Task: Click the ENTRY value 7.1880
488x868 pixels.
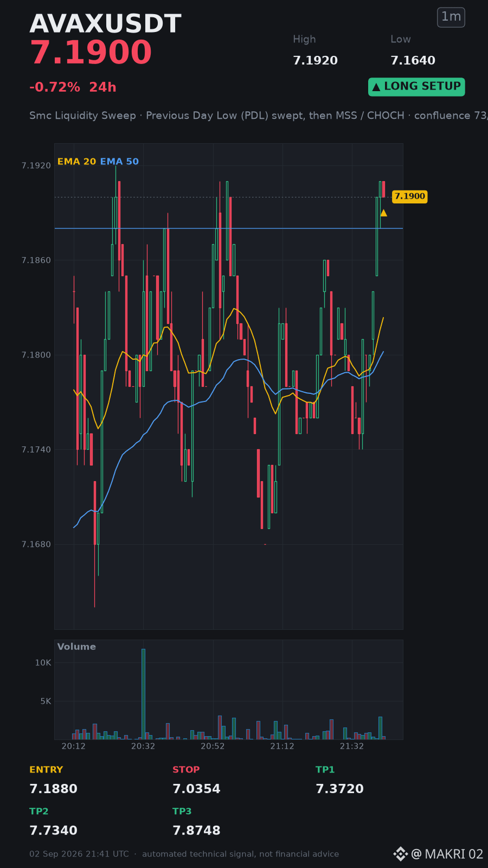Action: pos(53,789)
